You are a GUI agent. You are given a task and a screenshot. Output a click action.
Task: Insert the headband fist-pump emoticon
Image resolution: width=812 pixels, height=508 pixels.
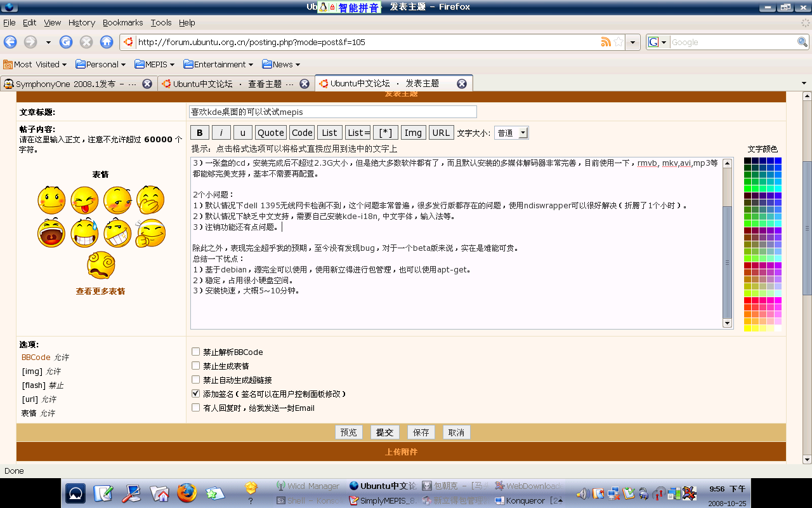point(150,233)
